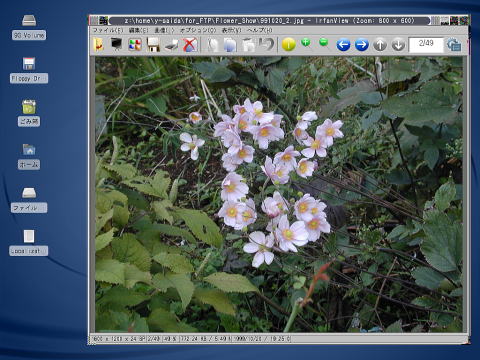Open the ヘルプ(H) menu
The image size is (480, 360).
point(260,30)
